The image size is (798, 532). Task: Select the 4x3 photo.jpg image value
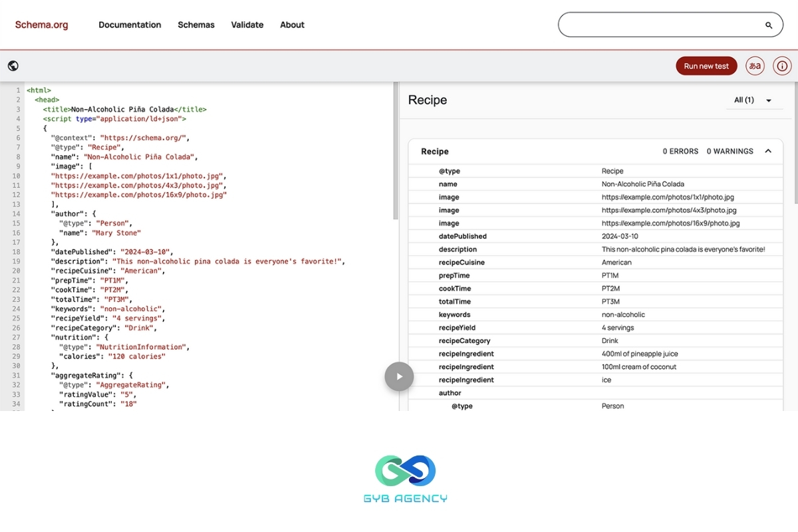click(669, 210)
